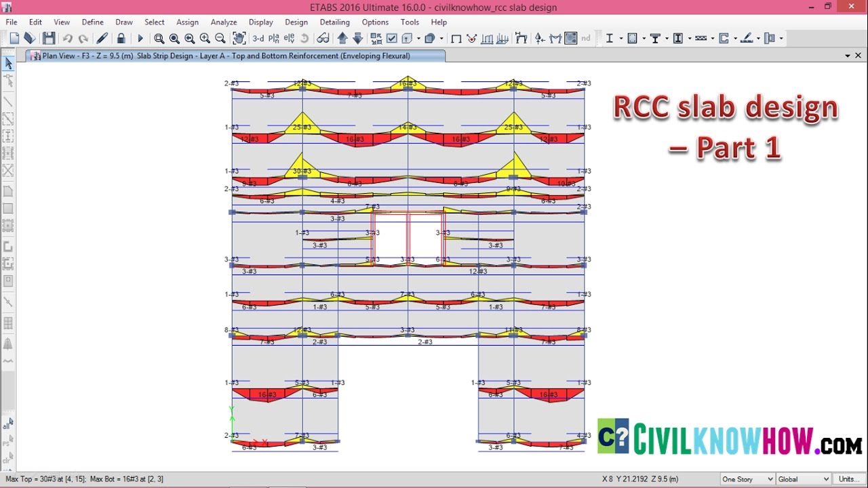
Task: Show undeformed shape icon
Action: coord(456,39)
